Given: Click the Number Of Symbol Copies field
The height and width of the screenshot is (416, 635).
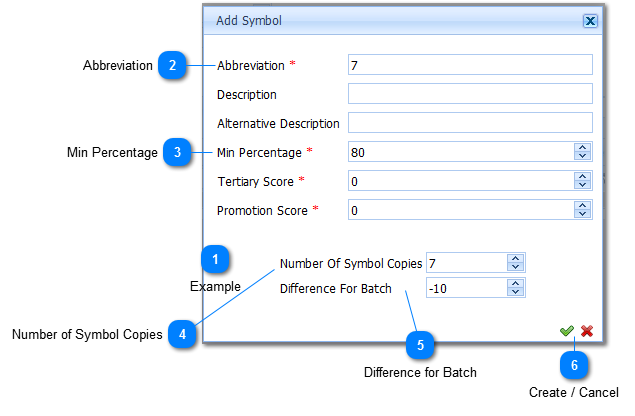Looking at the screenshot, I should 465,263.
